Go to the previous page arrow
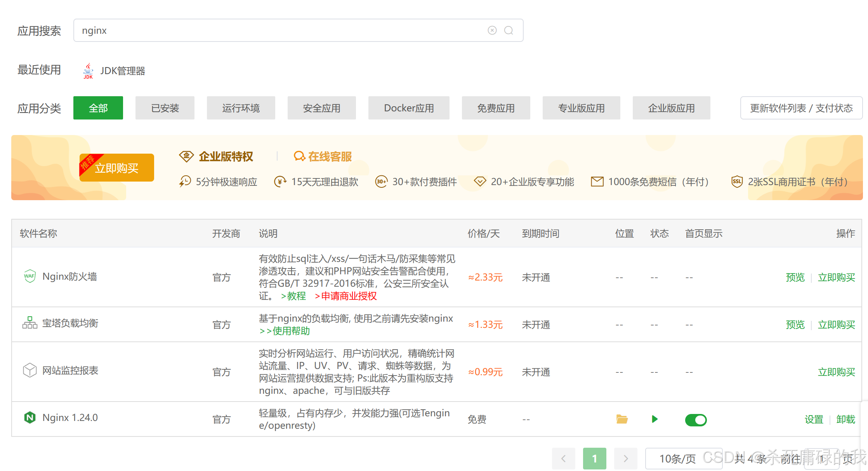868x471 pixels. click(563, 459)
